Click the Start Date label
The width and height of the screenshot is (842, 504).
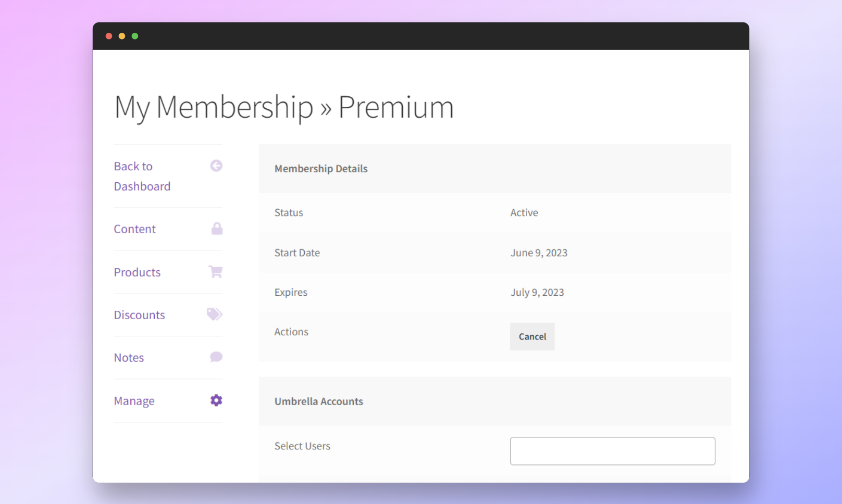coord(297,253)
